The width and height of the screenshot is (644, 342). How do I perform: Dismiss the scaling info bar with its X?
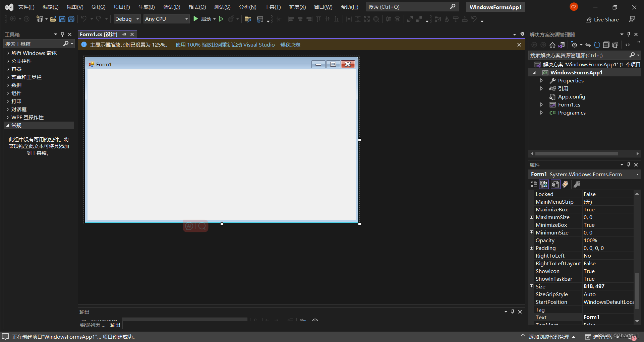tap(519, 45)
